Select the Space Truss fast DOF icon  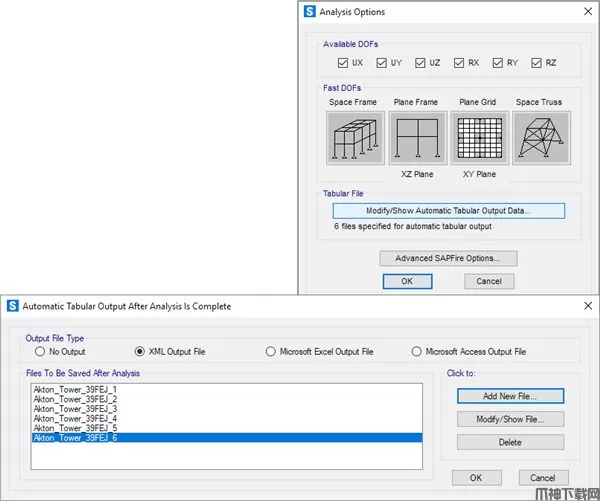tap(541, 138)
